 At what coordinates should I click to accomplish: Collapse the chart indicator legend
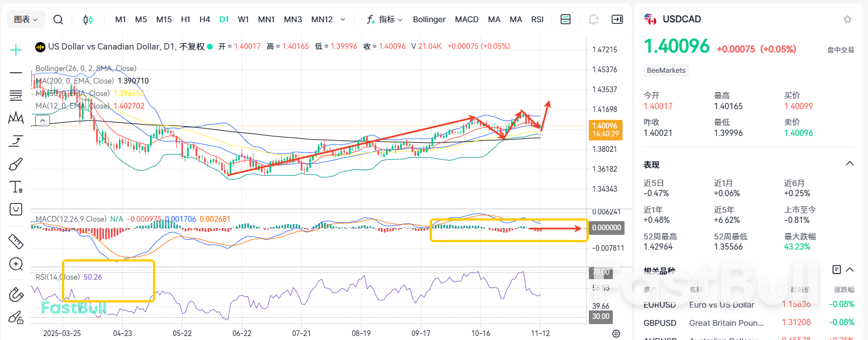pos(42,120)
